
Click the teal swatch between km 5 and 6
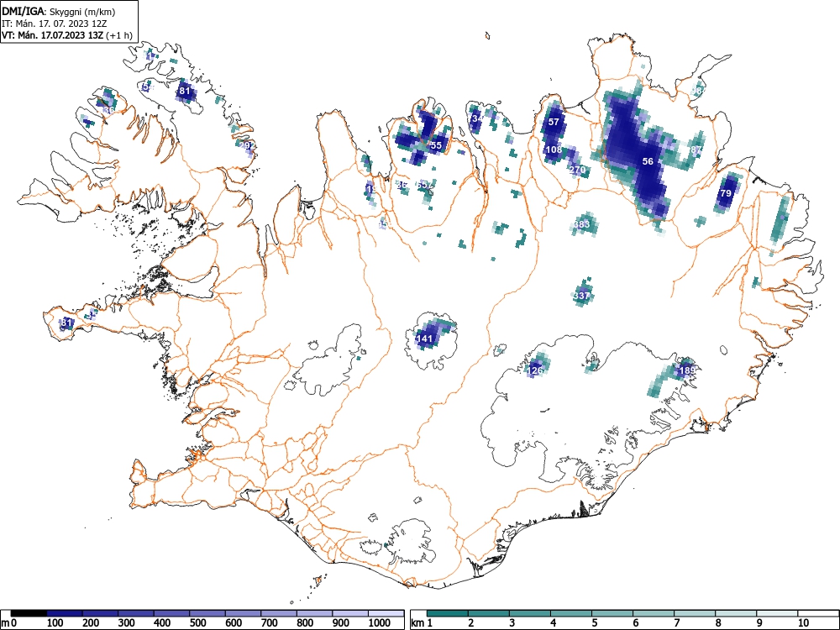point(612,613)
